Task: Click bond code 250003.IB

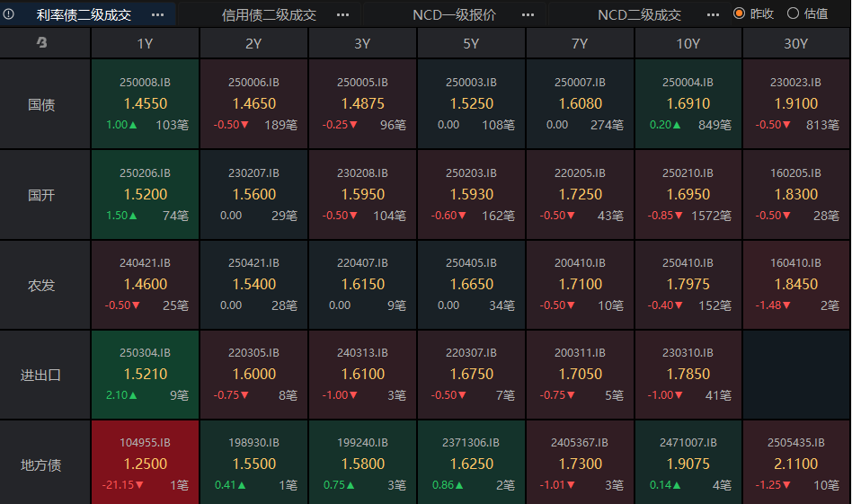Action: [471, 83]
